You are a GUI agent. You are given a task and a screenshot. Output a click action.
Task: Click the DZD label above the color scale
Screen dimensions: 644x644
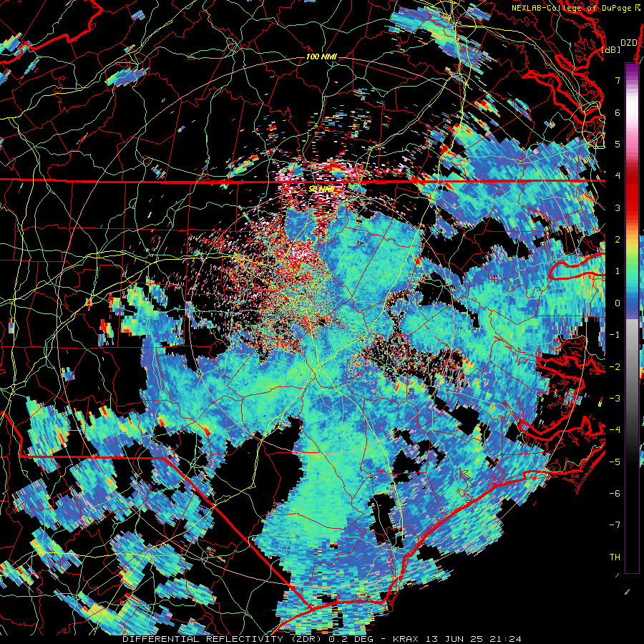point(628,43)
